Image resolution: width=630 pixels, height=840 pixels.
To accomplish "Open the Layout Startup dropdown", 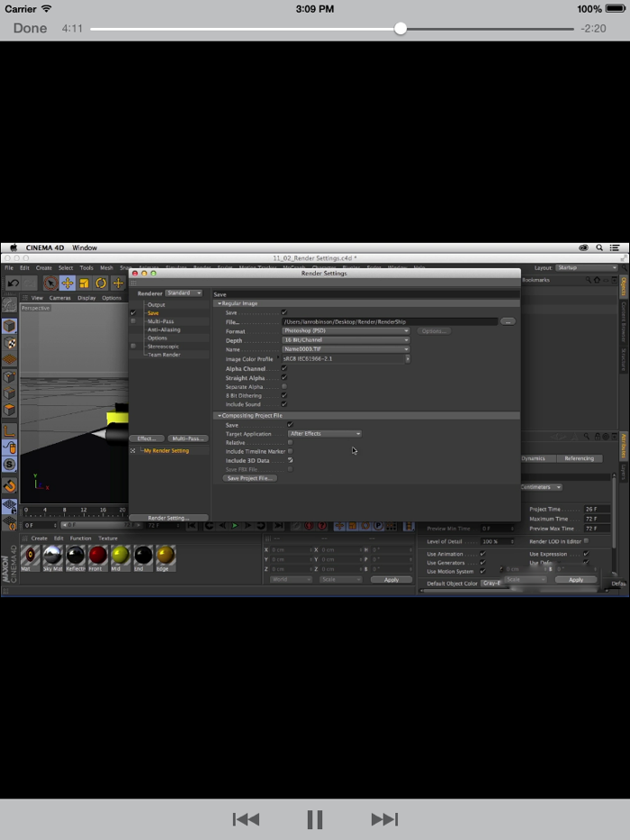I will [586, 268].
